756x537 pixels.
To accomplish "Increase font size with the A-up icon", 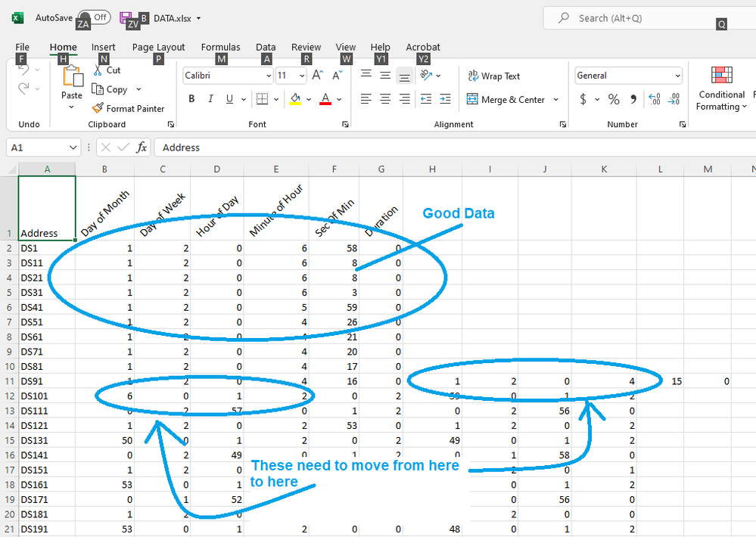I will (x=317, y=76).
